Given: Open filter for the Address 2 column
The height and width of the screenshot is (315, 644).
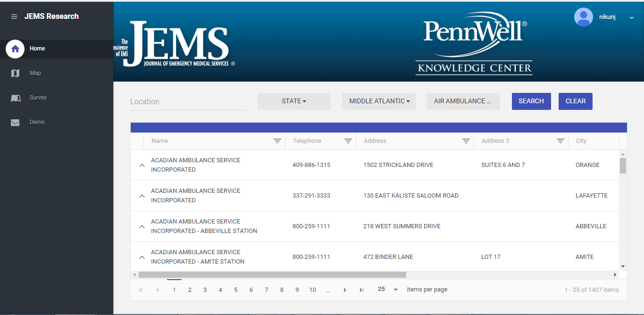Looking at the screenshot, I should coord(560,141).
